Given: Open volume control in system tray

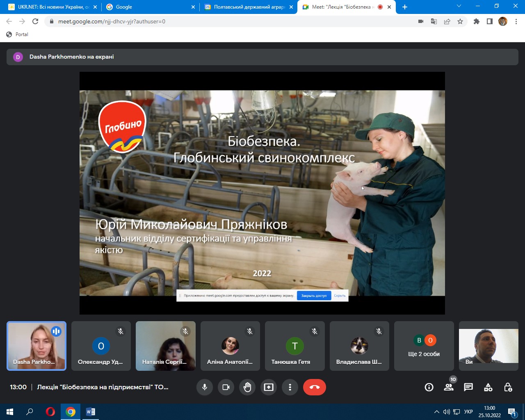Looking at the screenshot, I should pyautogui.click(x=447, y=412).
